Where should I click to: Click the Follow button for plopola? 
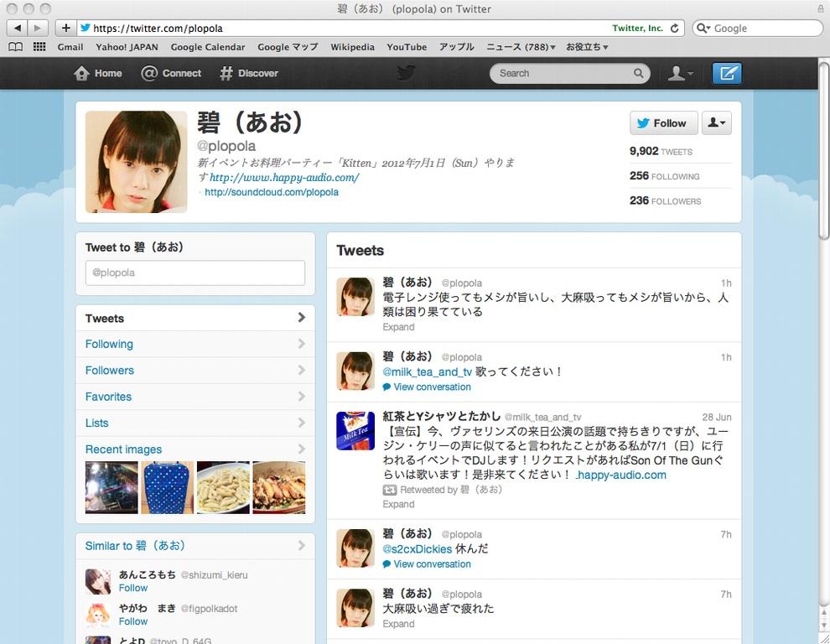coord(663,123)
